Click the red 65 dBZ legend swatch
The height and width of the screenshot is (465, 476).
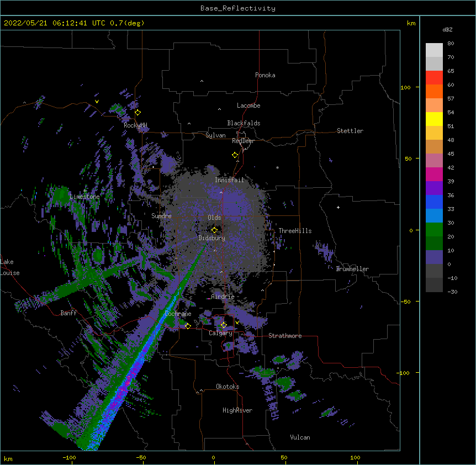[434, 78]
